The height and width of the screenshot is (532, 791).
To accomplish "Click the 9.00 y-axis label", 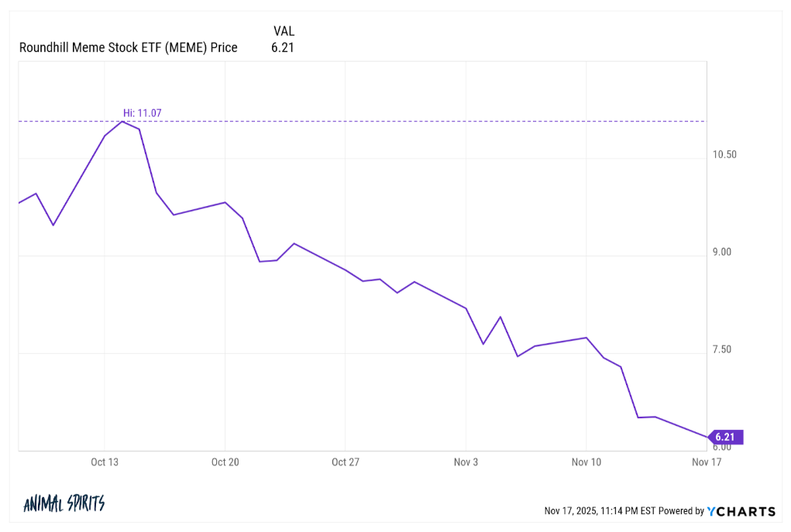I will 722,252.
